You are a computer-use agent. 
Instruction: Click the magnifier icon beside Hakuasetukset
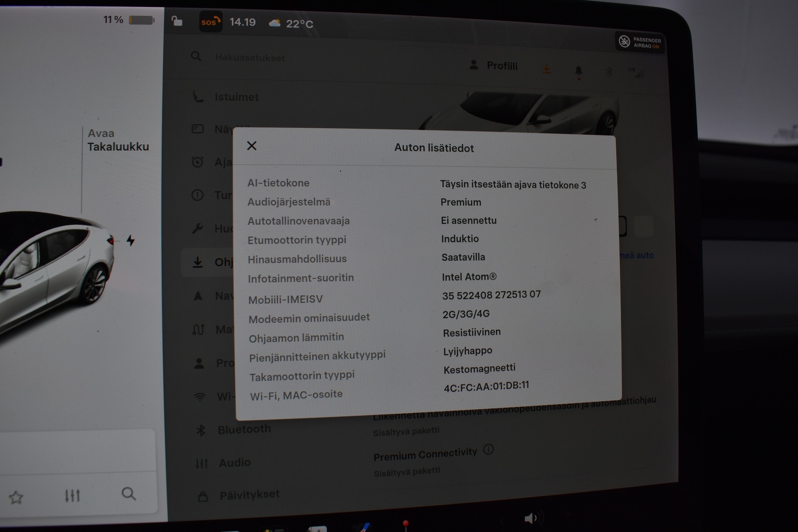[x=196, y=57]
